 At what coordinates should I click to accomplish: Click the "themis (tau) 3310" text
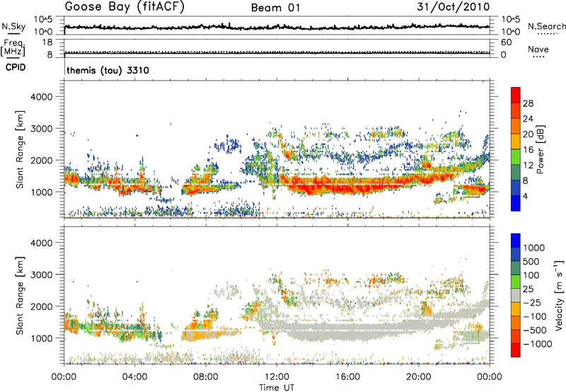(108, 70)
